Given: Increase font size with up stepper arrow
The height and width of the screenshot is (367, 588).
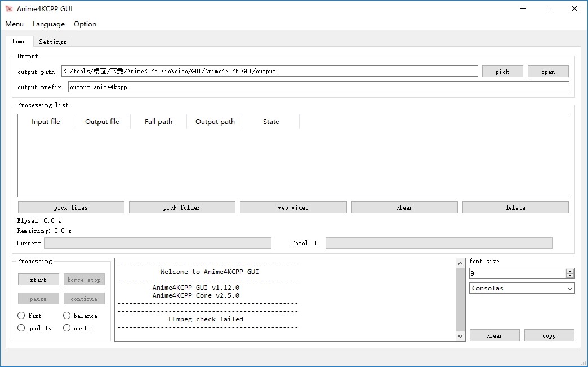Looking at the screenshot, I should (x=570, y=271).
